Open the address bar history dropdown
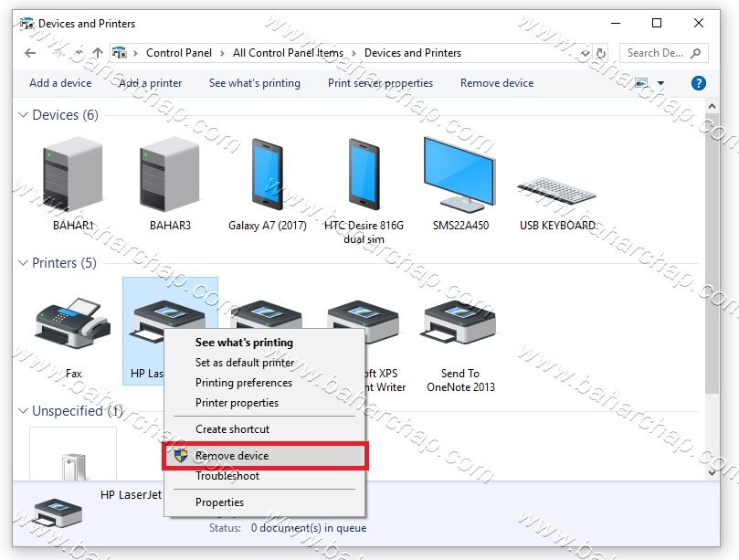Image resolution: width=739 pixels, height=560 pixels. tap(585, 53)
